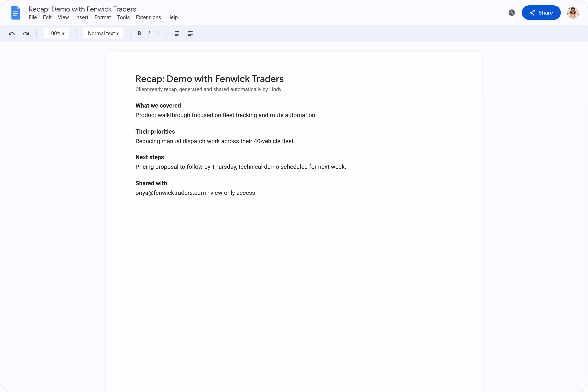Toggle italic formatting
Viewport: 588px width, 392px height.
tap(149, 33)
